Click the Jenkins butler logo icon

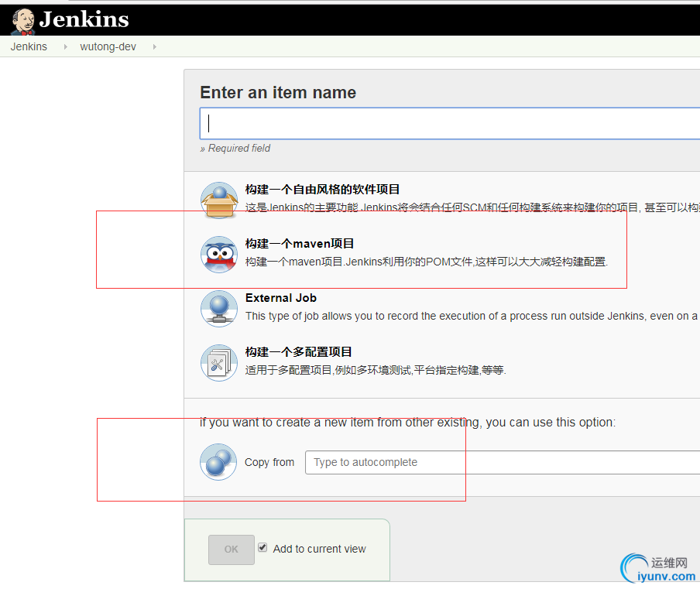(x=22, y=21)
